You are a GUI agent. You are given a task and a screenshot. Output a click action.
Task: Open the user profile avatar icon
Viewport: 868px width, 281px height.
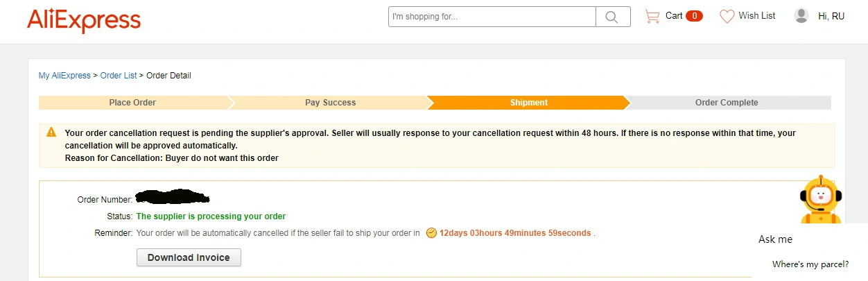801,15
